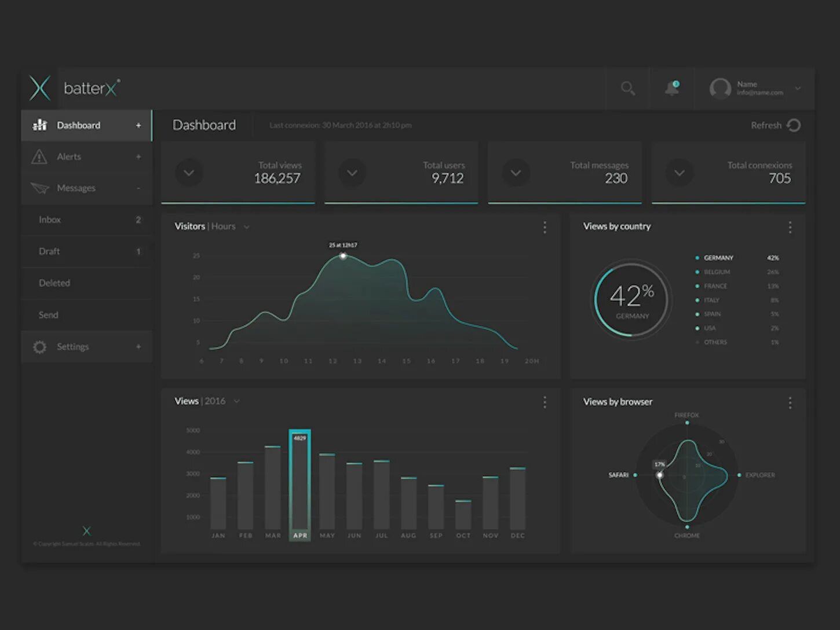Click the Dashboard sidebar menu item
This screenshot has width=840, height=630.
tap(87, 125)
